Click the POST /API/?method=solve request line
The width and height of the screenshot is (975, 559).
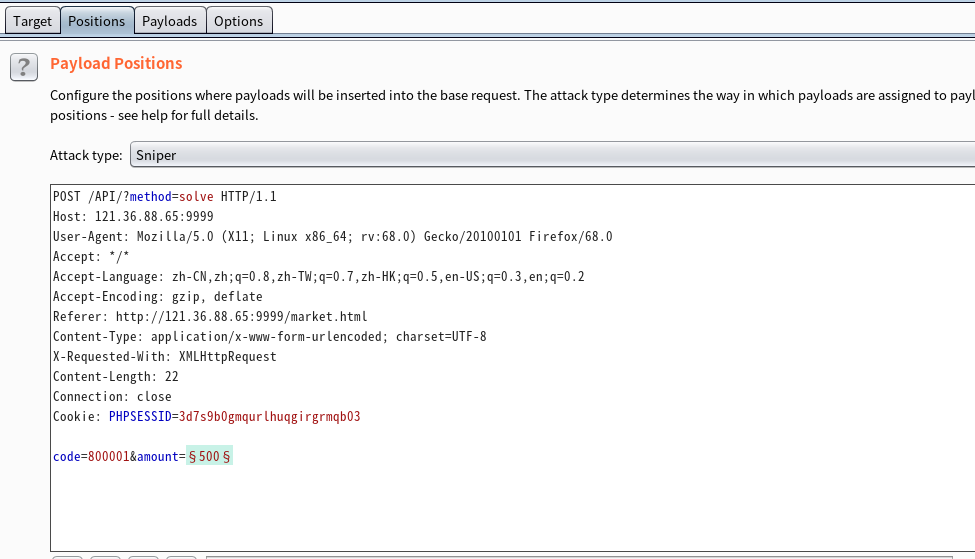point(164,197)
